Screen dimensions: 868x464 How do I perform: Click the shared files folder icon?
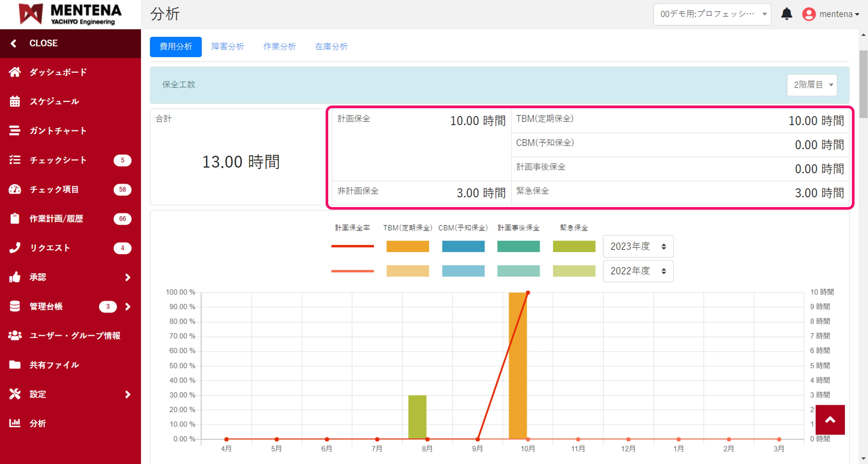[15, 364]
